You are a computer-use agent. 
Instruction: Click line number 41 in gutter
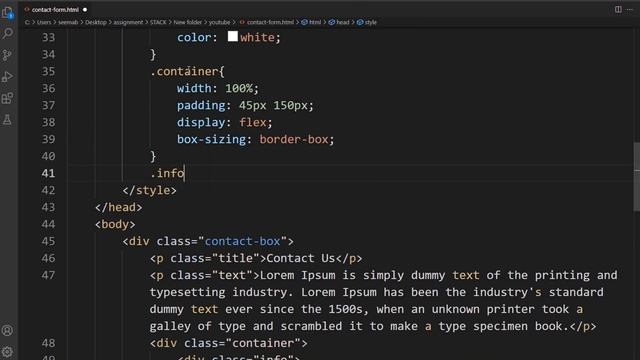(48, 173)
